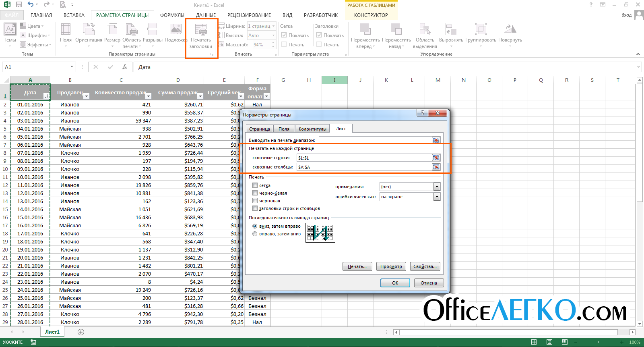Open the ошибки ячеек как dropdown
644x347 pixels.
click(x=437, y=197)
